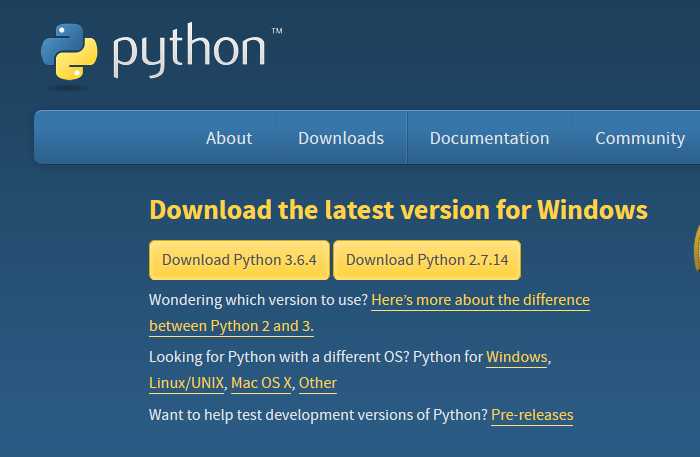
Task: Open the Linux/UNIX link
Action: coord(186,383)
